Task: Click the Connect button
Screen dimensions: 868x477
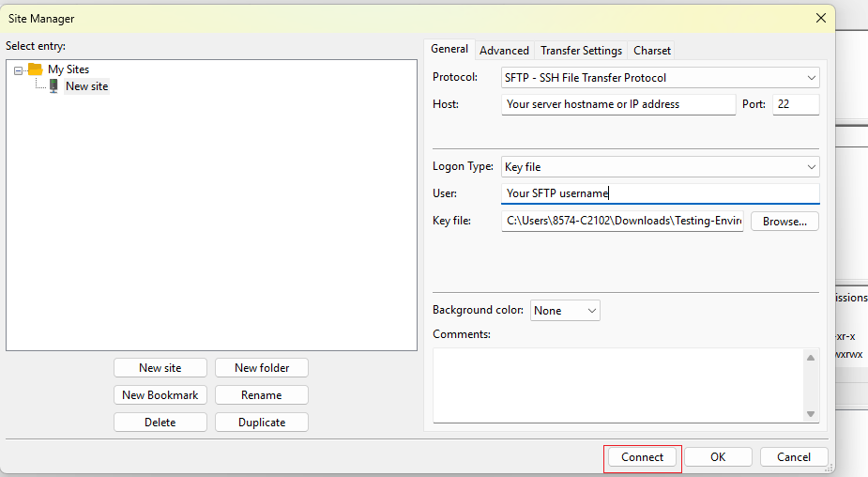Action: click(x=642, y=457)
